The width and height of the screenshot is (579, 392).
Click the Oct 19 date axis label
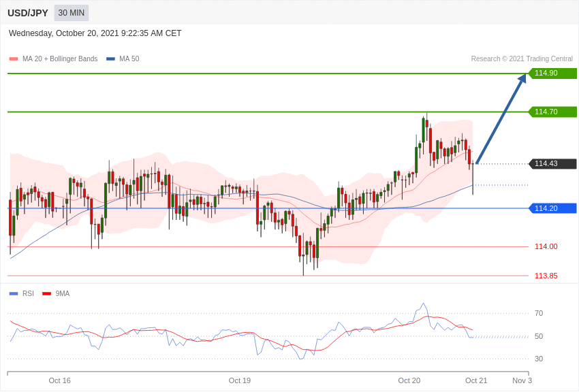coord(240,380)
